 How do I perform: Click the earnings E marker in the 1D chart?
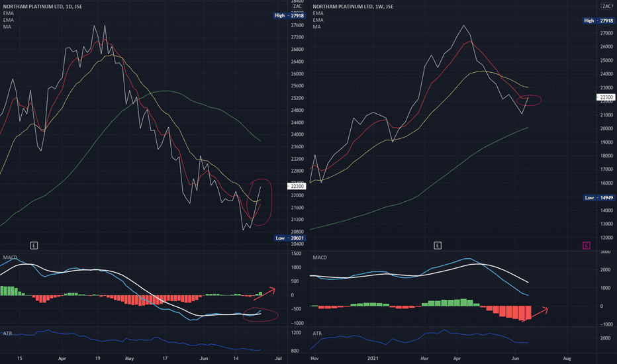tap(34, 246)
